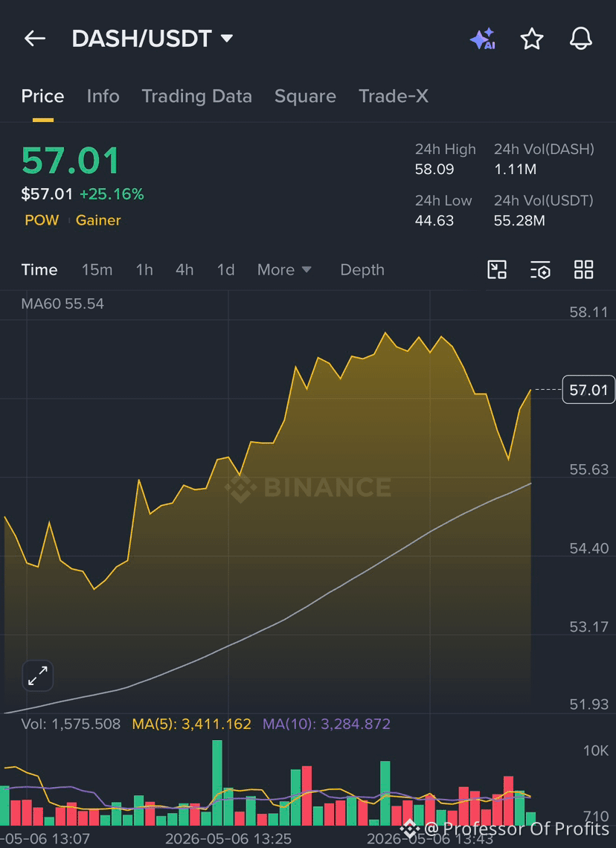The height and width of the screenshot is (848, 616).
Task: Click the tallest green volume bar
Action: [x=217, y=783]
